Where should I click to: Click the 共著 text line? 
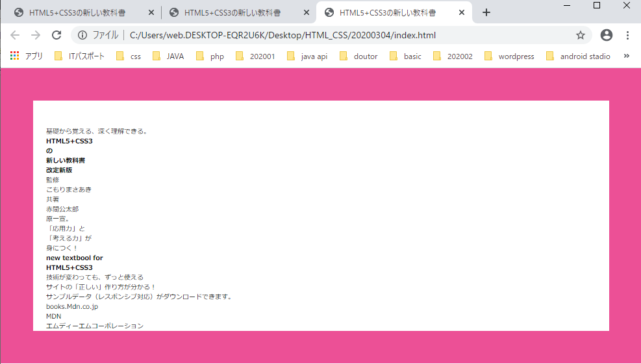(x=53, y=199)
